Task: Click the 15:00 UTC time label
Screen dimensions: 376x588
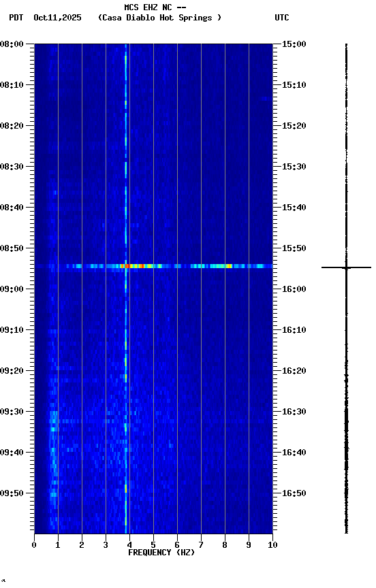Action: (x=294, y=44)
